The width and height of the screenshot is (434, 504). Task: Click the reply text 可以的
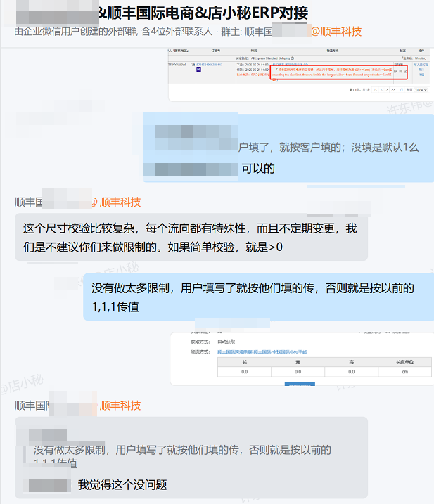pyautogui.click(x=258, y=169)
